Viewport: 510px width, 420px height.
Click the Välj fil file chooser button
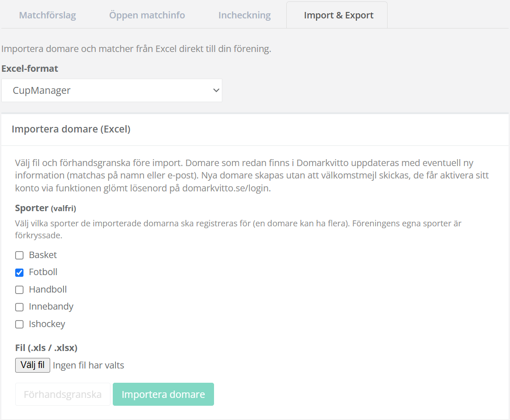(x=33, y=365)
